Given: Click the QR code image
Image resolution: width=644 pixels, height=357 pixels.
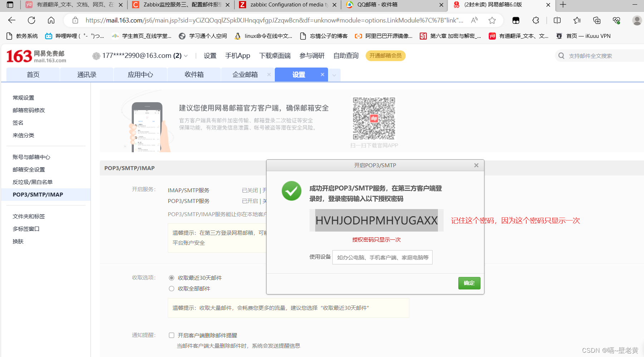Looking at the screenshot, I should 374,118.
